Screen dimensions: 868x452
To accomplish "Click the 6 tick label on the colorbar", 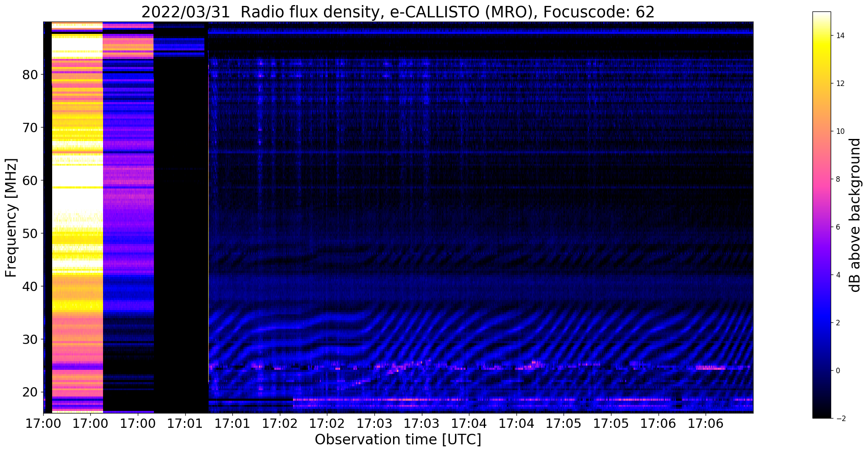I will tap(837, 227).
